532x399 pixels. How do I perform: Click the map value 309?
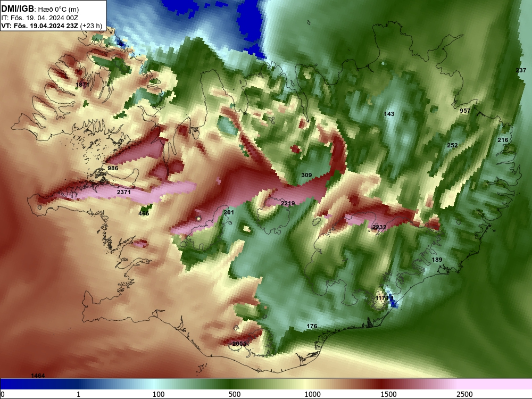coord(306,174)
